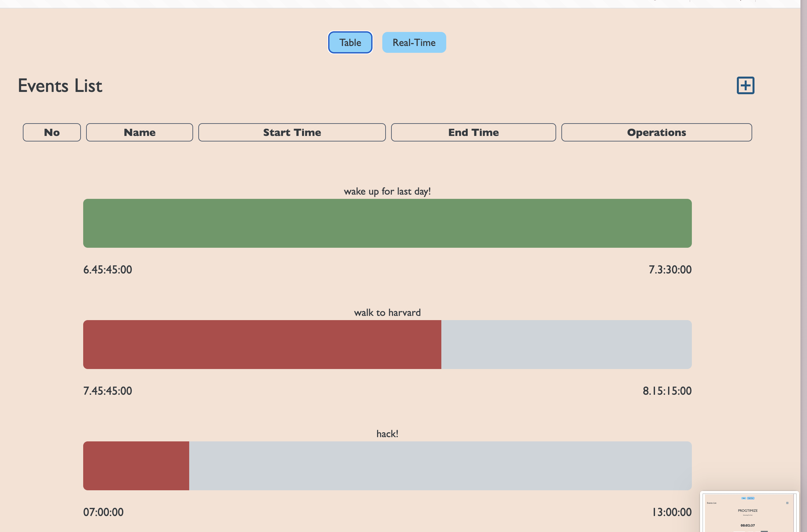Screen dimensions: 807x532
Task: Click the 'walk to harvard' event label
Action: [x=387, y=313]
